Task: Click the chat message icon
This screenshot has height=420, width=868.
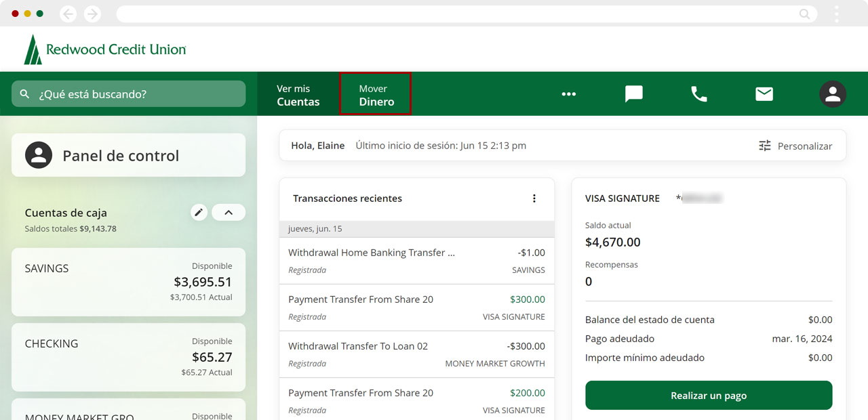Action: point(633,94)
